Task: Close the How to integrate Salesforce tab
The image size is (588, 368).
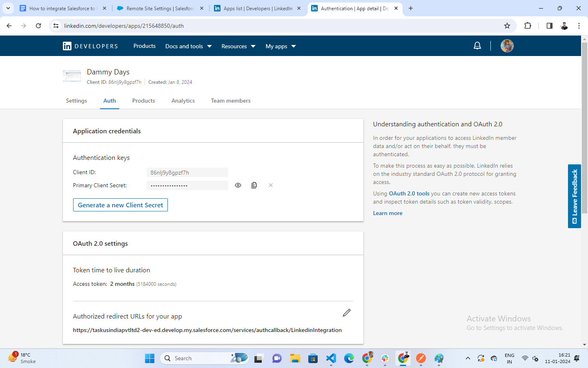Action: [x=105, y=8]
